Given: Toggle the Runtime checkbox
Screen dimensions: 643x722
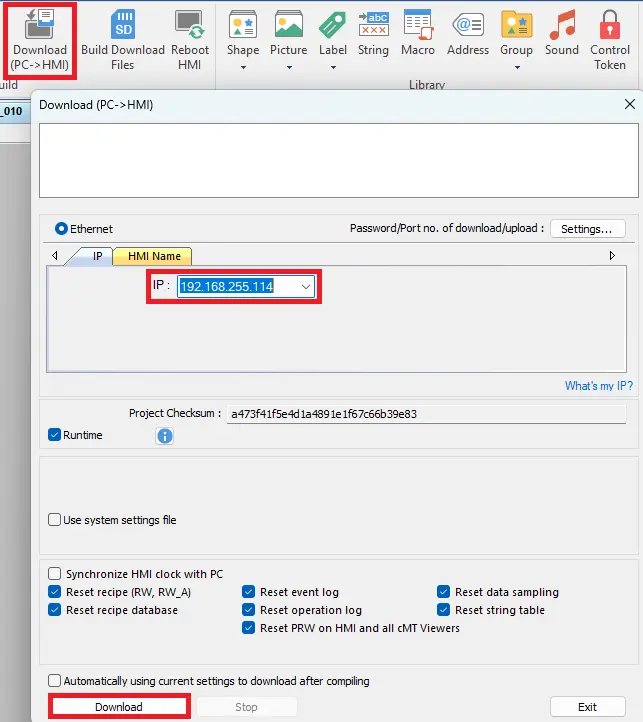Looking at the screenshot, I should coord(54,435).
